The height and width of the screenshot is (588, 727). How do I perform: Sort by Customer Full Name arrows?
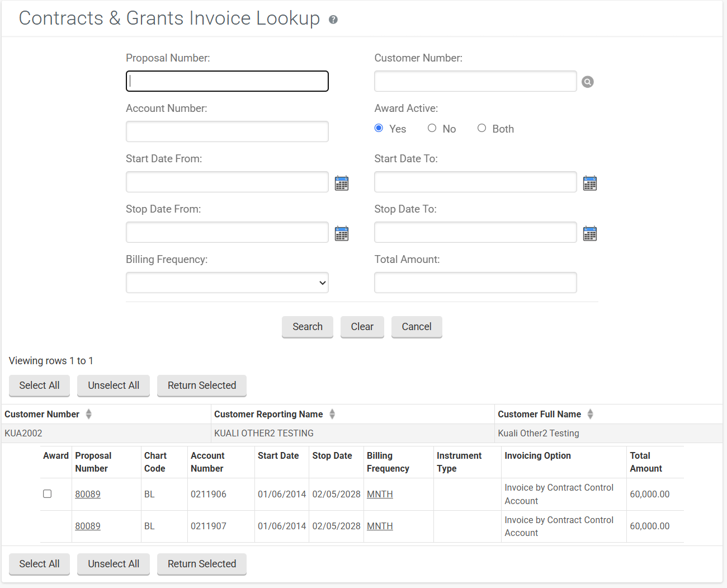pyautogui.click(x=590, y=414)
